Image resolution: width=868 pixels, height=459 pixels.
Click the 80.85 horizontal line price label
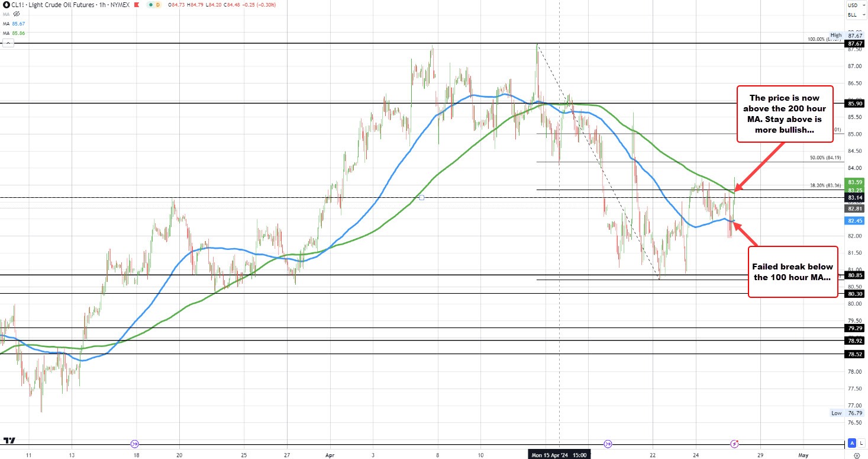click(854, 275)
